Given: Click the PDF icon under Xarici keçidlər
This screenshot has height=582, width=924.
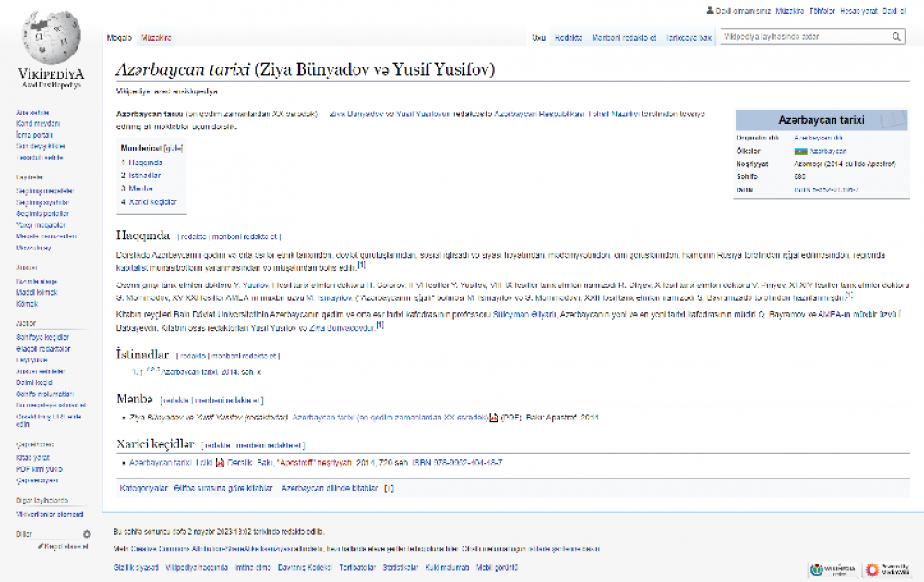Looking at the screenshot, I should tap(220, 462).
